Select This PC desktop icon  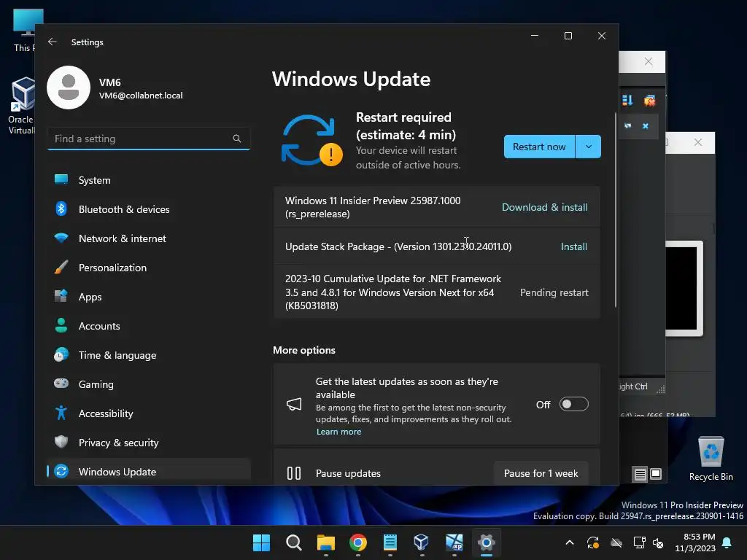(24, 31)
